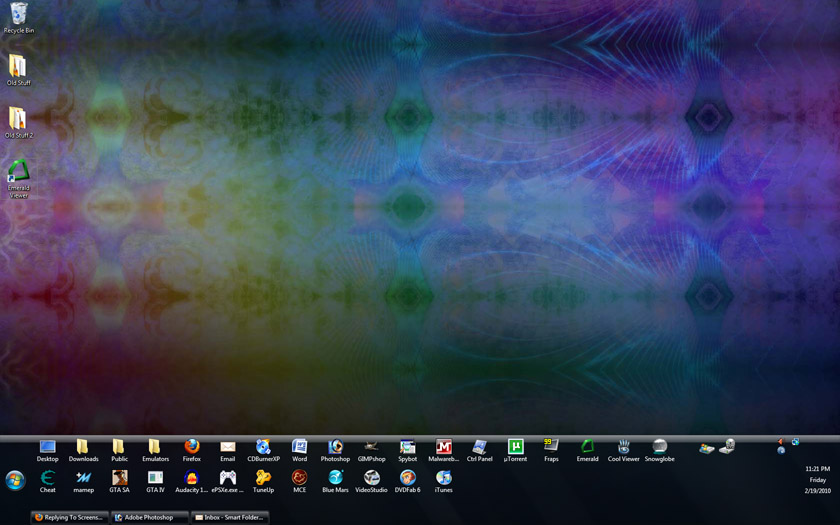Launch MCE shortcut
840x525 pixels.
(x=299, y=482)
